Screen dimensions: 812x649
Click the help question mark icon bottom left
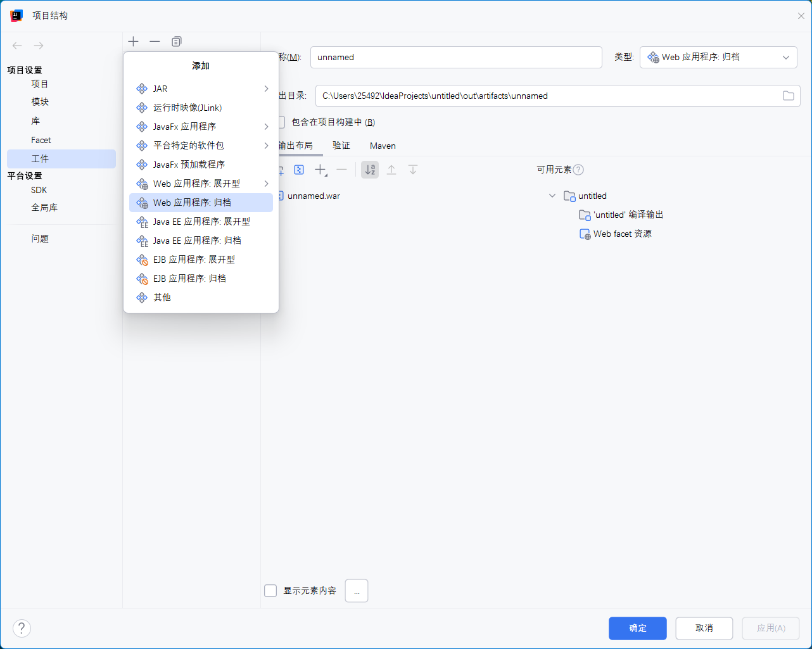click(x=22, y=628)
